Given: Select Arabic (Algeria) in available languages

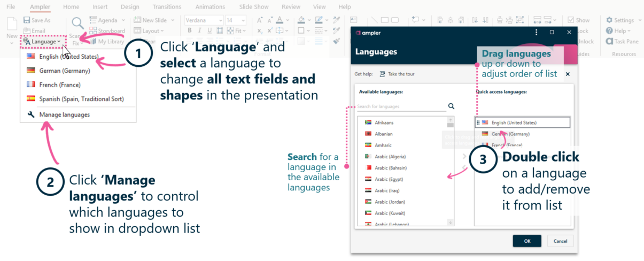Looking at the screenshot, I should [x=402, y=156].
